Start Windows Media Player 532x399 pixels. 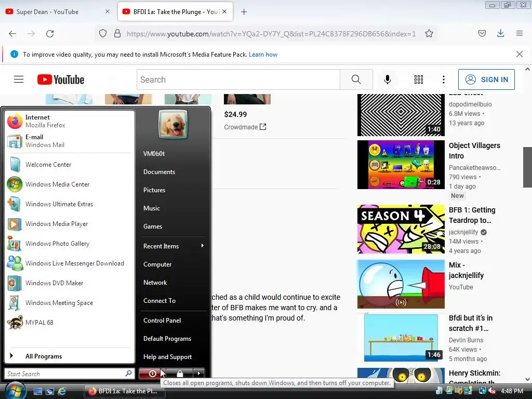(x=70, y=223)
